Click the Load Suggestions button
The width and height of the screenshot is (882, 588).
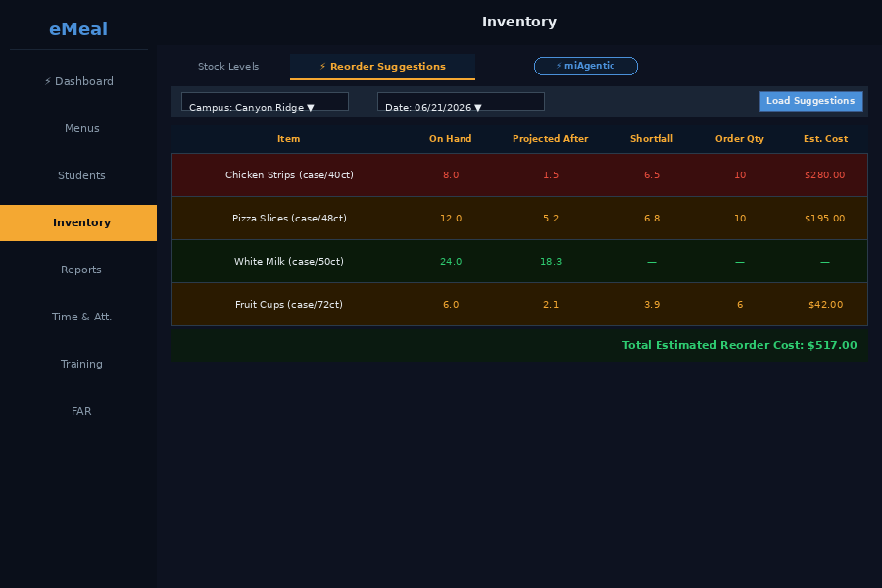(810, 101)
